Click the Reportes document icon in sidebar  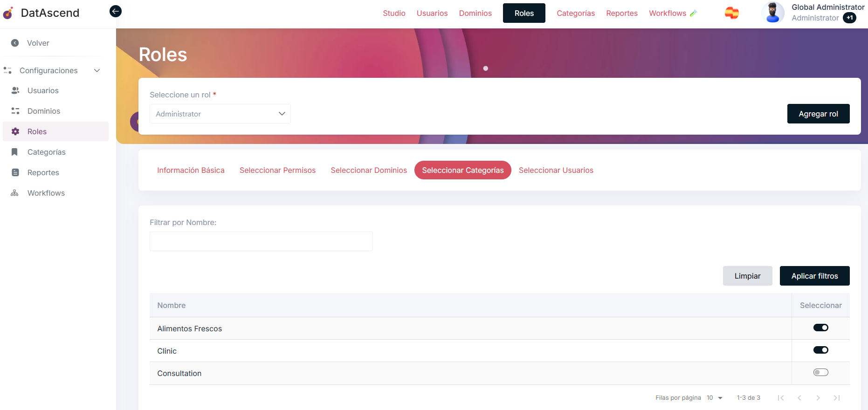point(15,172)
